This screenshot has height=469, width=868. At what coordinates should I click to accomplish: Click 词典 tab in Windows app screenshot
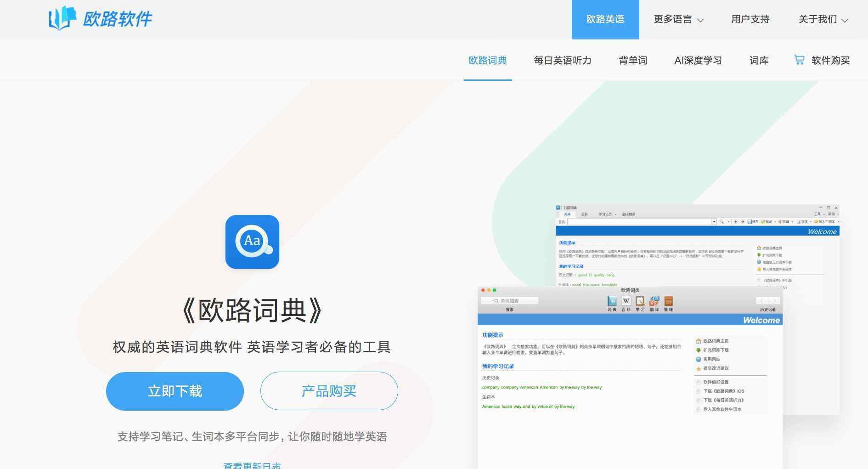(x=567, y=215)
